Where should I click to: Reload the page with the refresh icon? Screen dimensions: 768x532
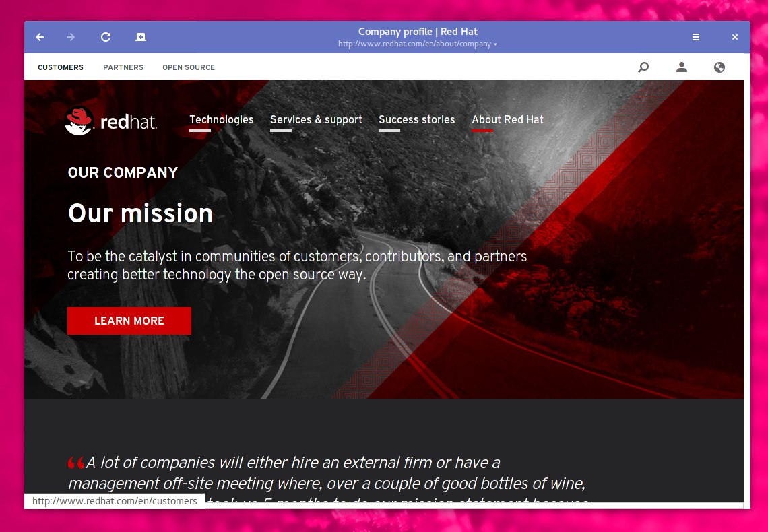(x=106, y=37)
